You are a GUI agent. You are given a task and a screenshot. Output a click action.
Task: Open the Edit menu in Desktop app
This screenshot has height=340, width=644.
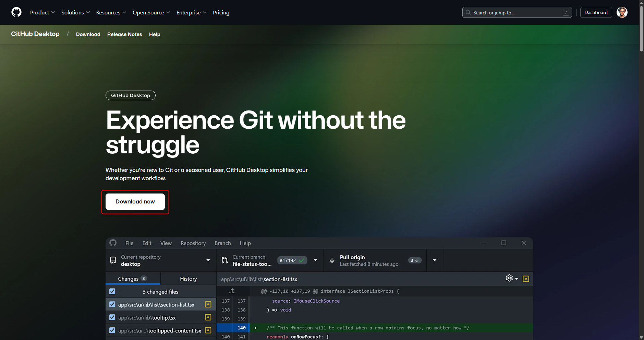click(x=147, y=243)
